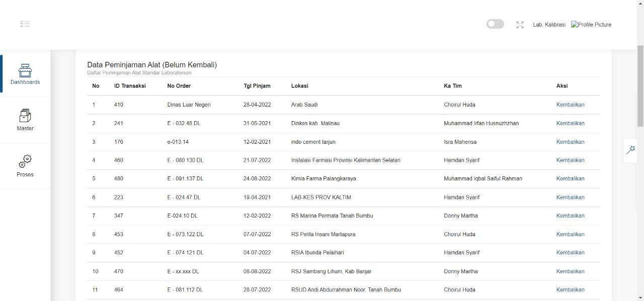Return the Kimia Farma Palangkaraya loan
This screenshot has height=301, width=644.
(570, 178)
